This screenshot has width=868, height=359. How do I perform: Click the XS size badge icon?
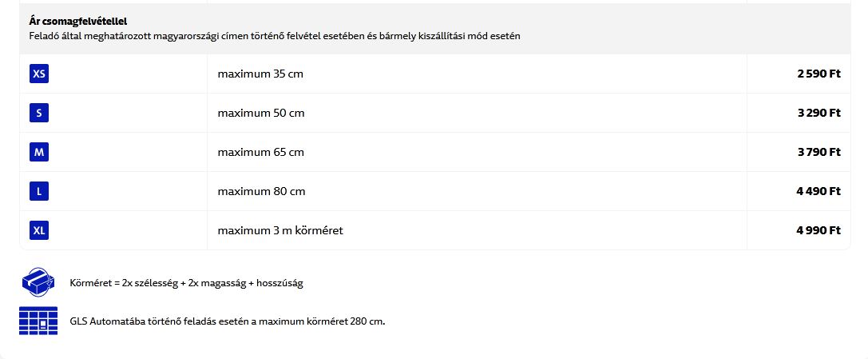39,74
